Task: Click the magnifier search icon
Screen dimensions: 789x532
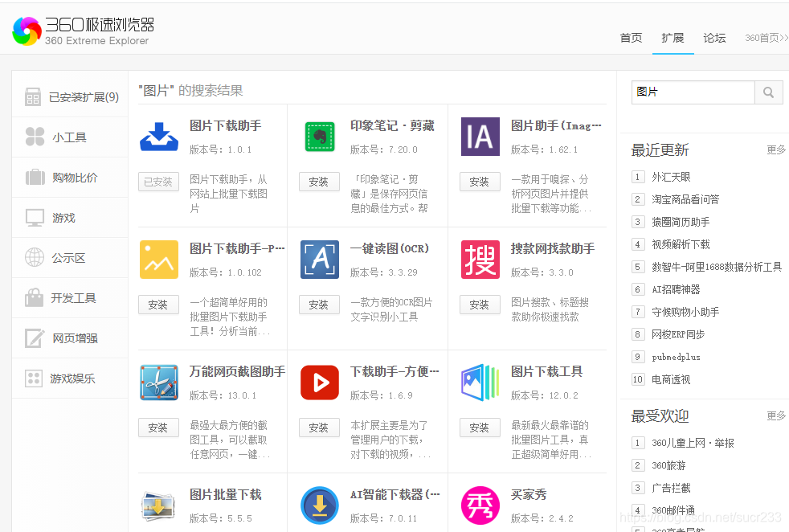Action: [768, 92]
